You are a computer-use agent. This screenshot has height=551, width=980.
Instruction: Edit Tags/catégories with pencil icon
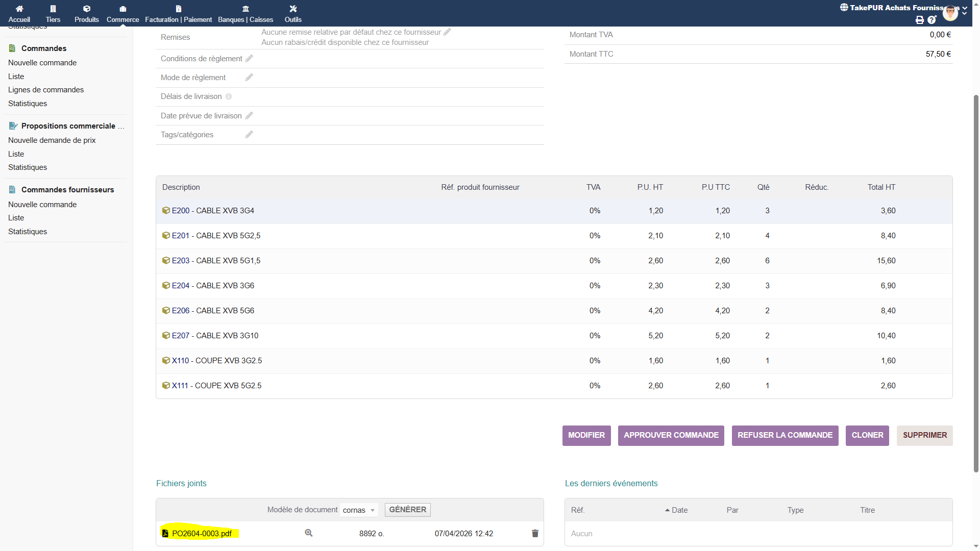(249, 135)
